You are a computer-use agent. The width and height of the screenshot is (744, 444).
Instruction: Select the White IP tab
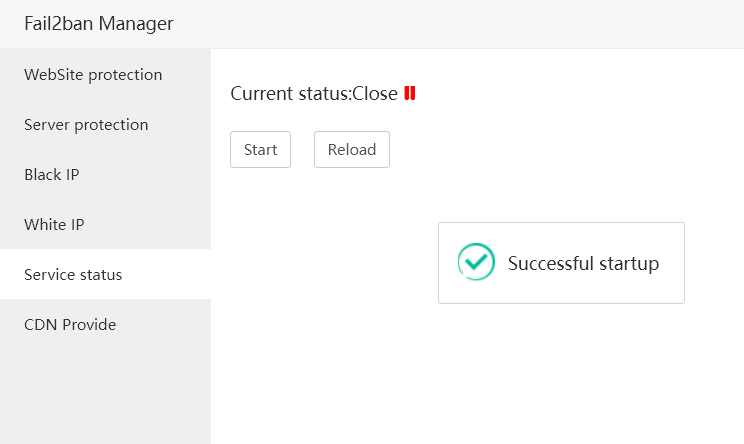[x=54, y=225]
